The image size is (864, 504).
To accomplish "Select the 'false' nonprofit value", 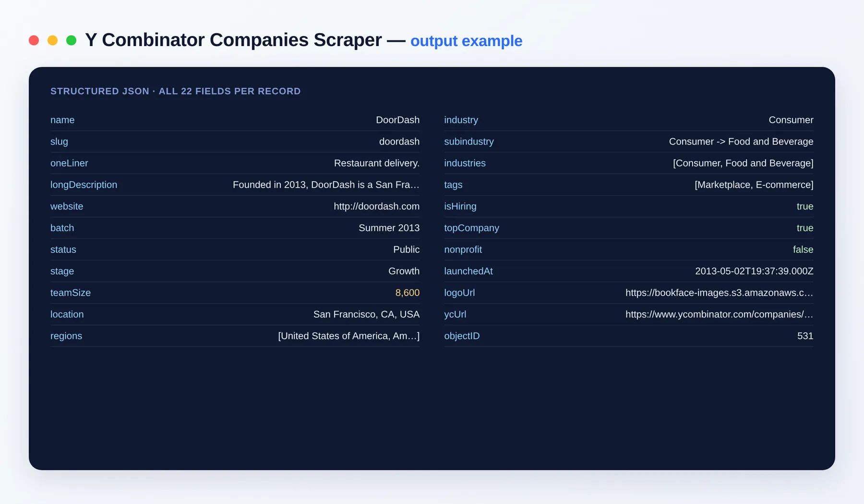I will click(x=803, y=250).
